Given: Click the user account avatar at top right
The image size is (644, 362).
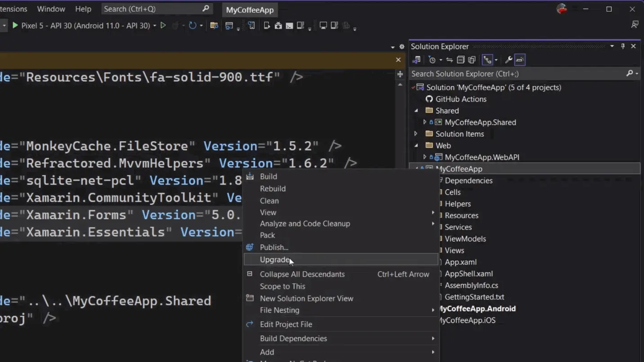Looking at the screenshot, I should click(x=562, y=9).
